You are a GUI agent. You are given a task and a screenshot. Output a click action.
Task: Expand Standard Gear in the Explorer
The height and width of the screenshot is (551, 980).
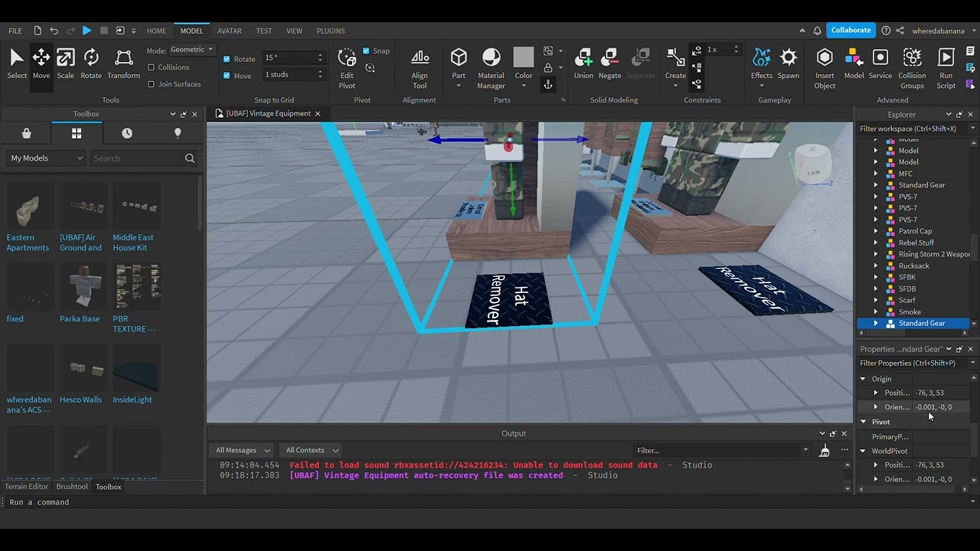tap(876, 323)
